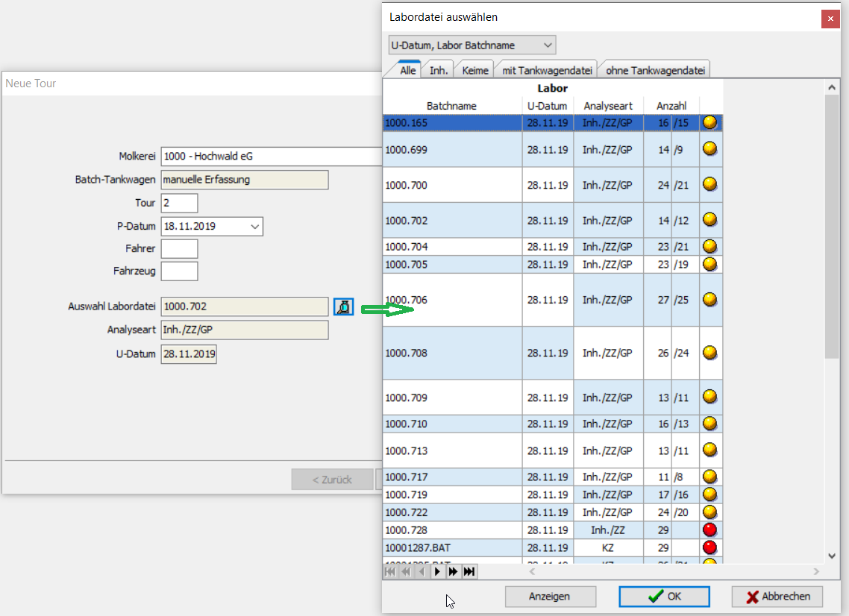This screenshot has height=616, width=849.
Task: Click red status ball for batch 1000.728
Action: [x=710, y=530]
